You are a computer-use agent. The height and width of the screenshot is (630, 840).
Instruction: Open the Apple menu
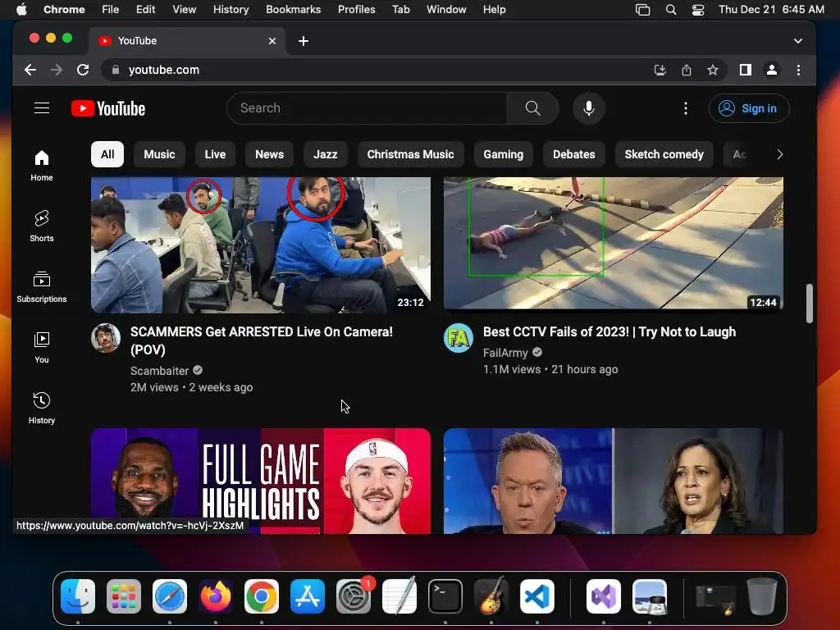[21, 10]
